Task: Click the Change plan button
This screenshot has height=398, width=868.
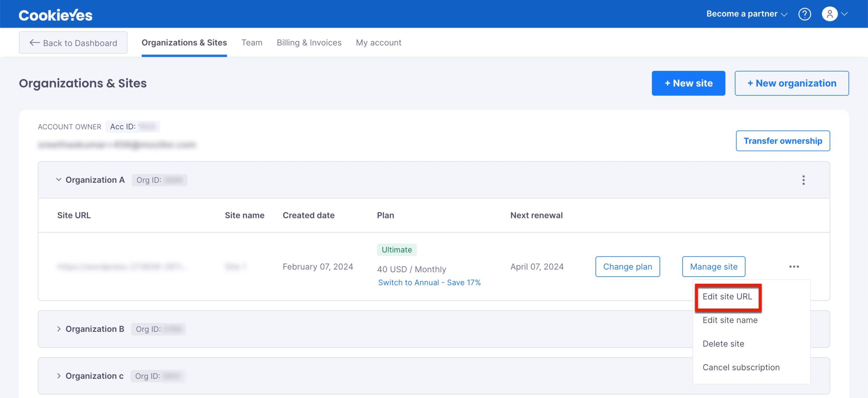Action: tap(628, 266)
